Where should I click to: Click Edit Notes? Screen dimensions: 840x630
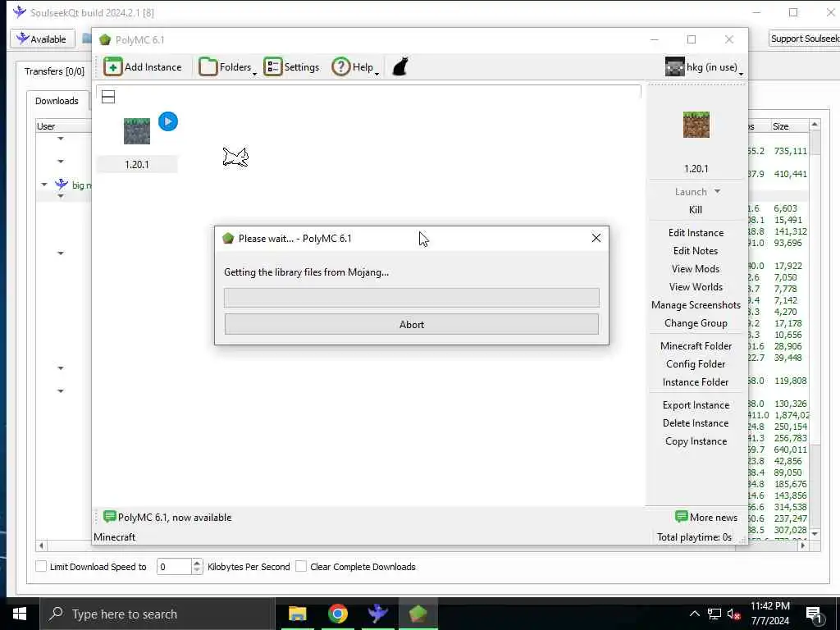pos(696,251)
